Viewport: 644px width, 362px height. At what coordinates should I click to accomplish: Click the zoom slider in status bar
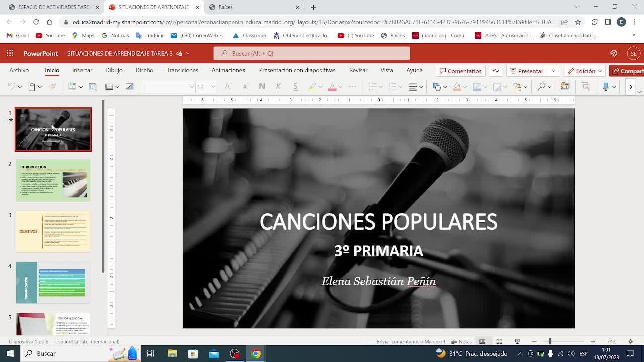tap(550, 341)
